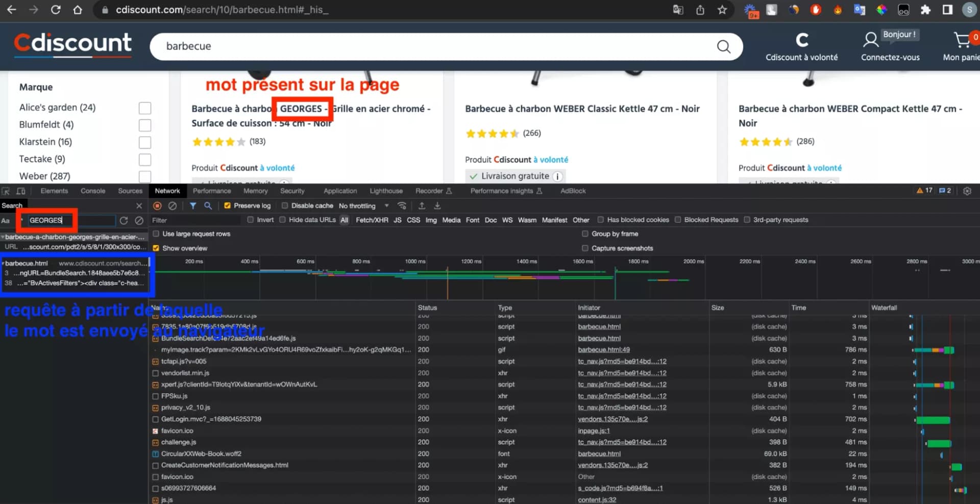Image resolution: width=980 pixels, height=504 pixels.
Task: Check the Weber brand filter
Action: click(145, 177)
